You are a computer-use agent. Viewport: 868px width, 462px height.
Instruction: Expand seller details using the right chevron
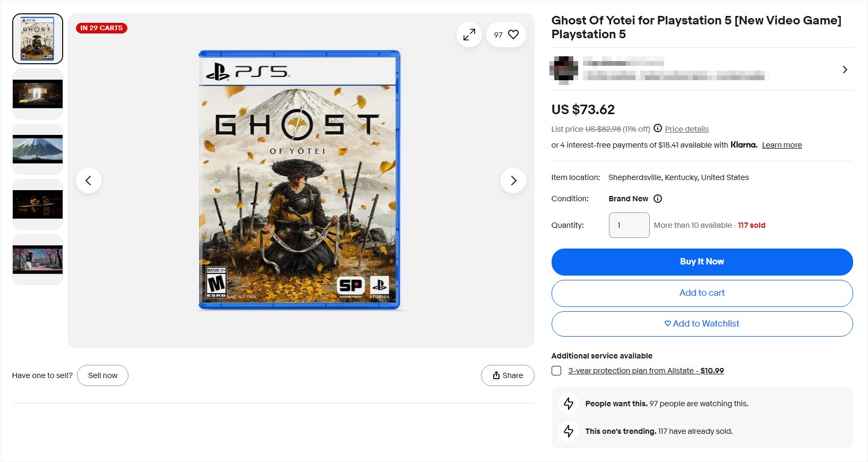coord(845,70)
